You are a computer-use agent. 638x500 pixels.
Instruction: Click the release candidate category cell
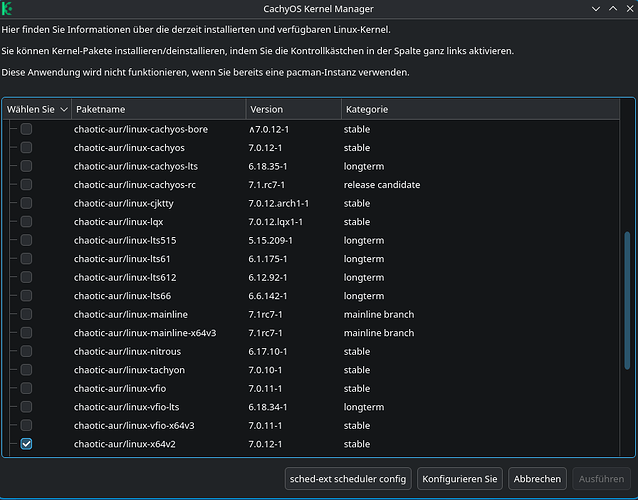[x=382, y=185]
